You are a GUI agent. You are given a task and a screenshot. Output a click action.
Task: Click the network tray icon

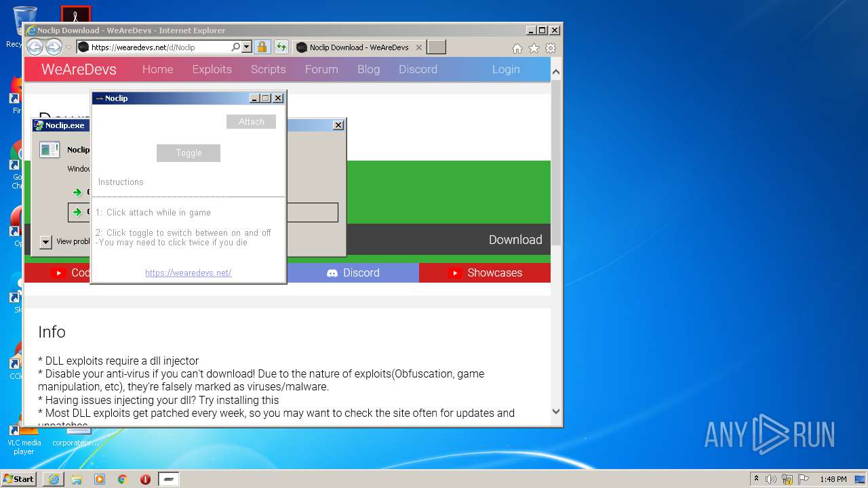[787, 479]
